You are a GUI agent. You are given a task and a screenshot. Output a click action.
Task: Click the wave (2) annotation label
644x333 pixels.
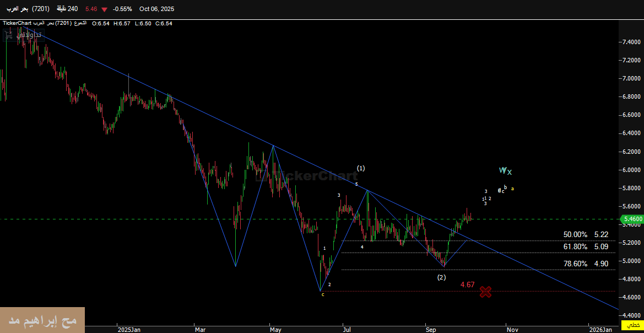441,277
